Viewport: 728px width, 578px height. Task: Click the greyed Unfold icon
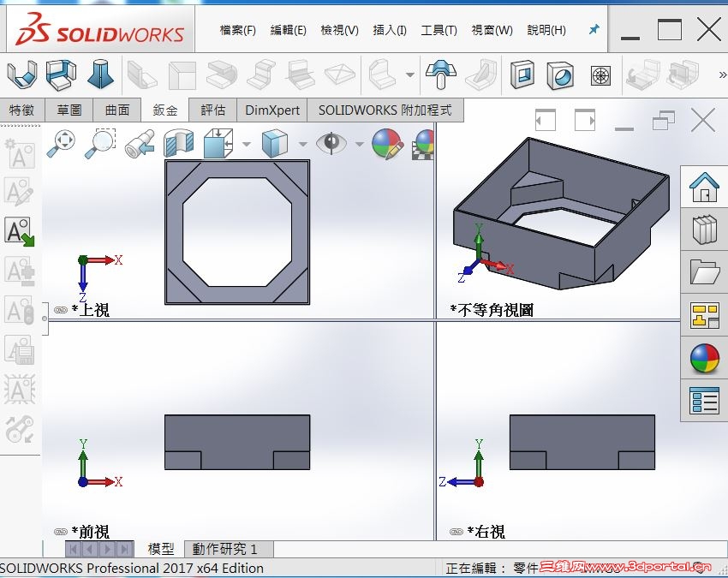pos(642,74)
